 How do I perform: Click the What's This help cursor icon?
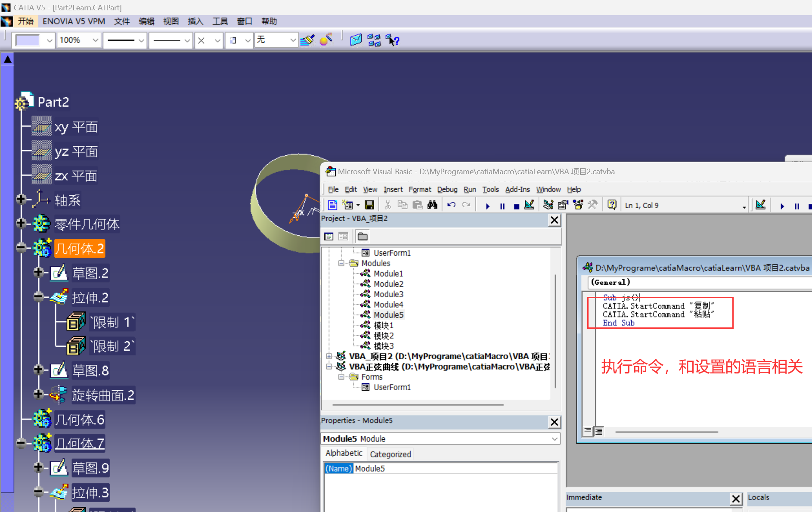pyautogui.click(x=392, y=40)
